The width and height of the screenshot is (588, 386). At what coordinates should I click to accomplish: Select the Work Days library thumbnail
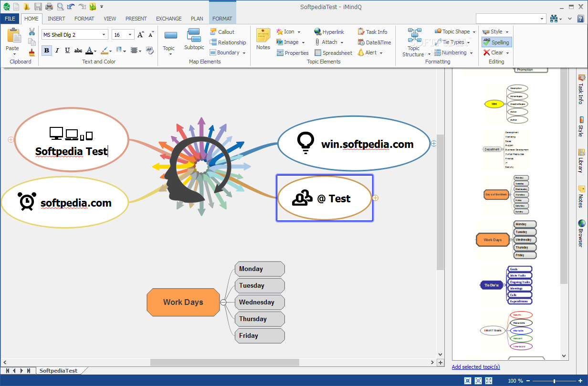coord(507,240)
